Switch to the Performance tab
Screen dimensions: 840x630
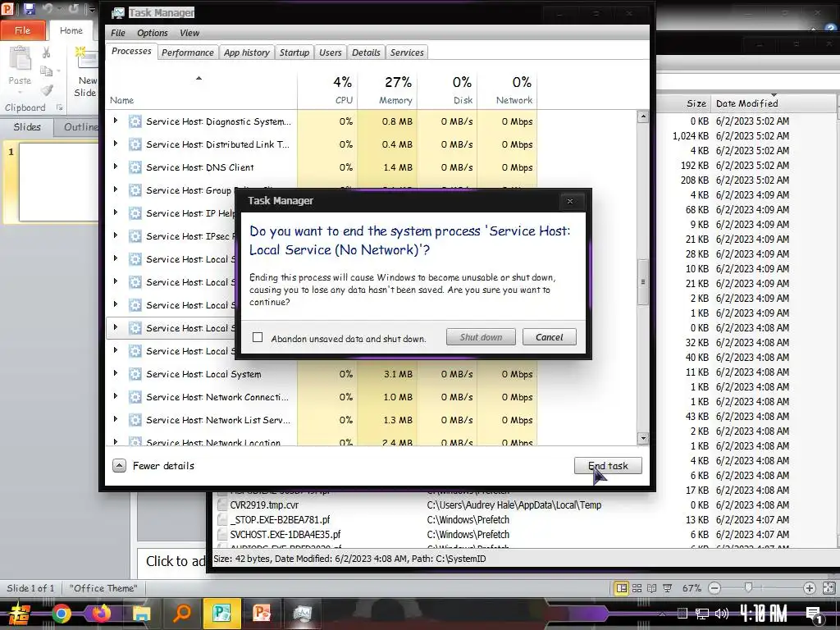[188, 52]
